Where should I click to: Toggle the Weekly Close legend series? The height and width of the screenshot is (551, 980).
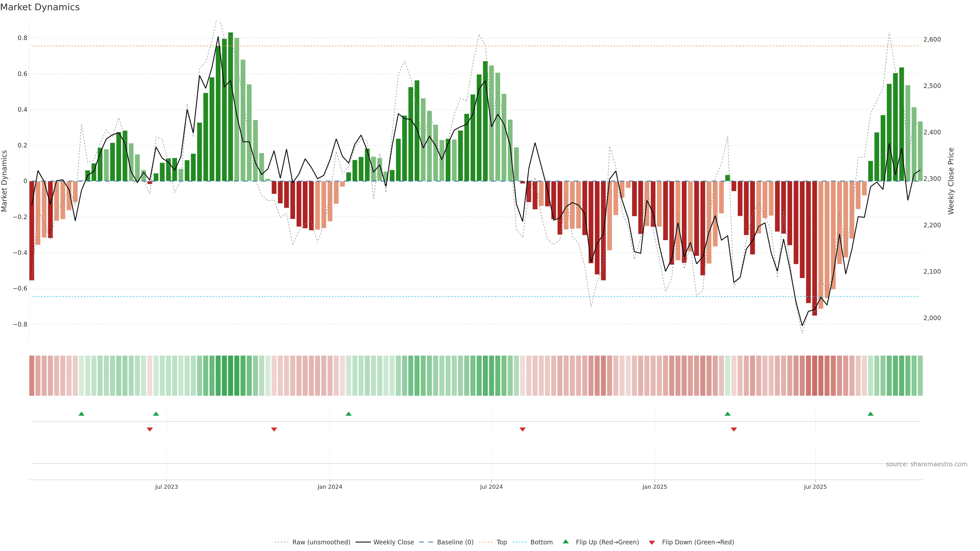point(393,542)
